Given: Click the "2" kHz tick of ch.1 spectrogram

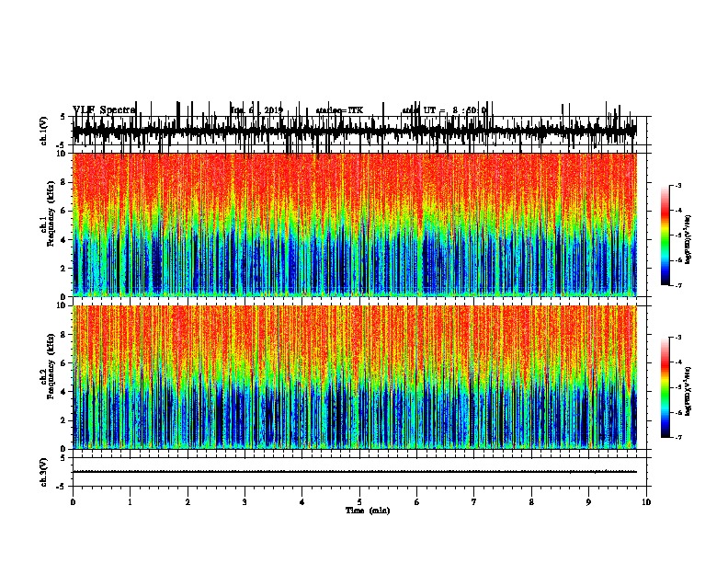Looking at the screenshot, I should click(x=64, y=268).
